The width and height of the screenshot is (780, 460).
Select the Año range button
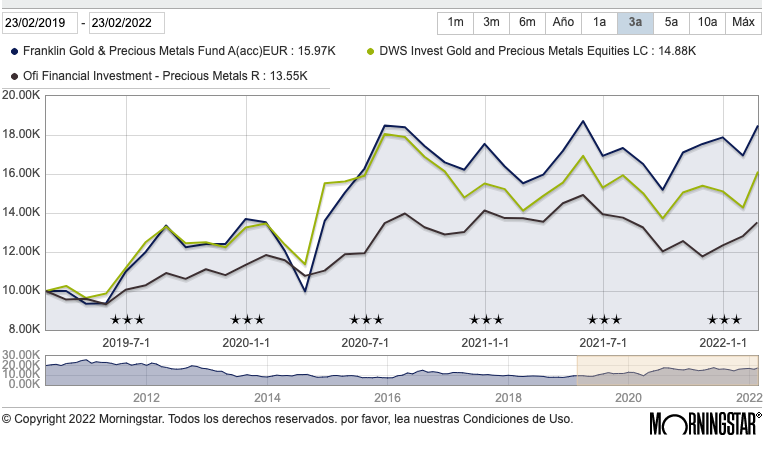pos(563,23)
